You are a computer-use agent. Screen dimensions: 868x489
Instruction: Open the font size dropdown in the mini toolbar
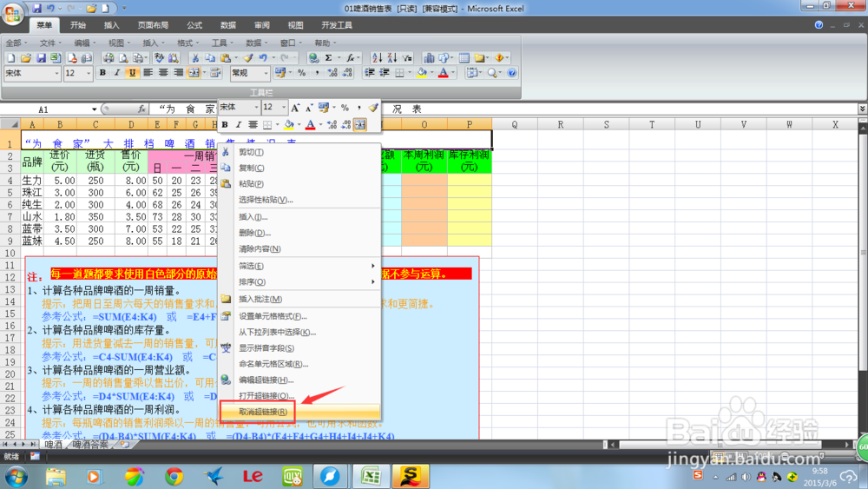pyautogui.click(x=284, y=108)
